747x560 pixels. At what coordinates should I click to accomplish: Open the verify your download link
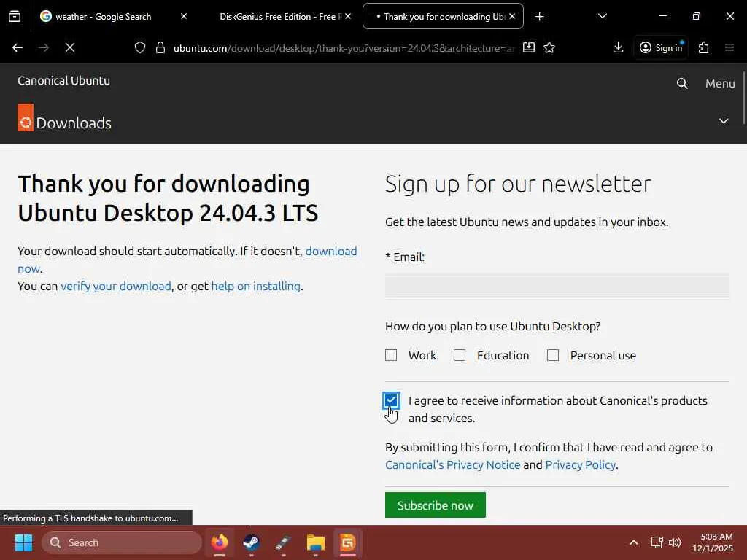(116, 286)
